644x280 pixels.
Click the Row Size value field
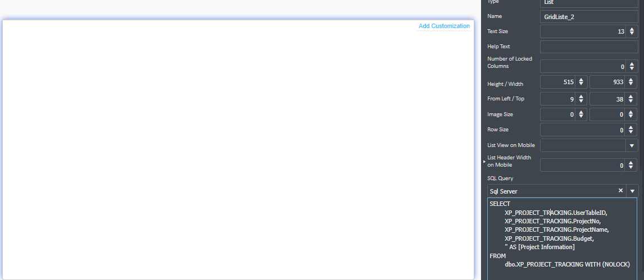(x=583, y=130)
